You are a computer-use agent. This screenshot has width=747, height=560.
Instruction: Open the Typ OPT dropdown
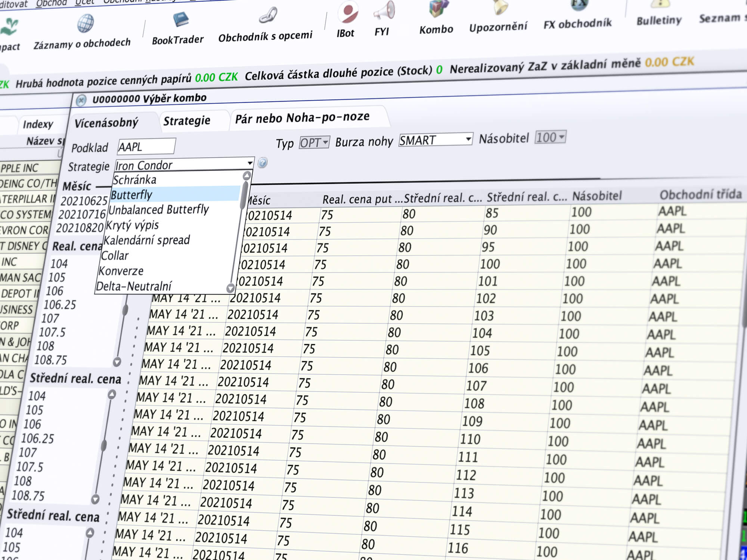[314, 142]
